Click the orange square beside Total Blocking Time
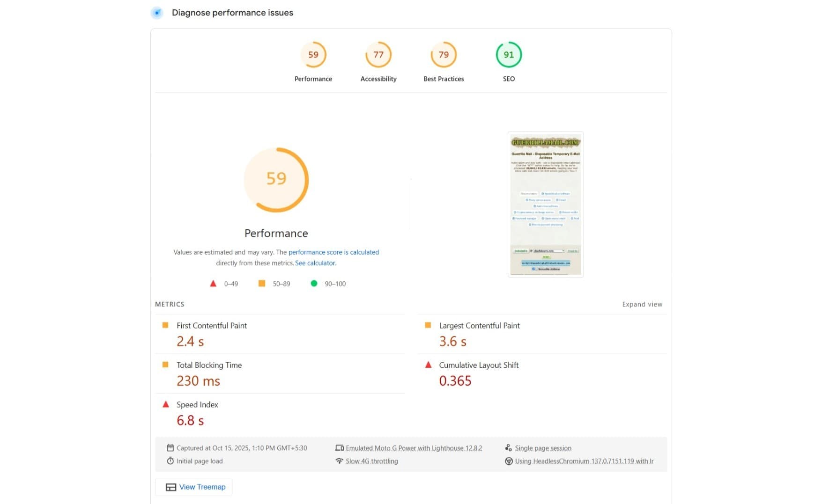Screen dimensions: 822x504 click(x=165, y=365)
